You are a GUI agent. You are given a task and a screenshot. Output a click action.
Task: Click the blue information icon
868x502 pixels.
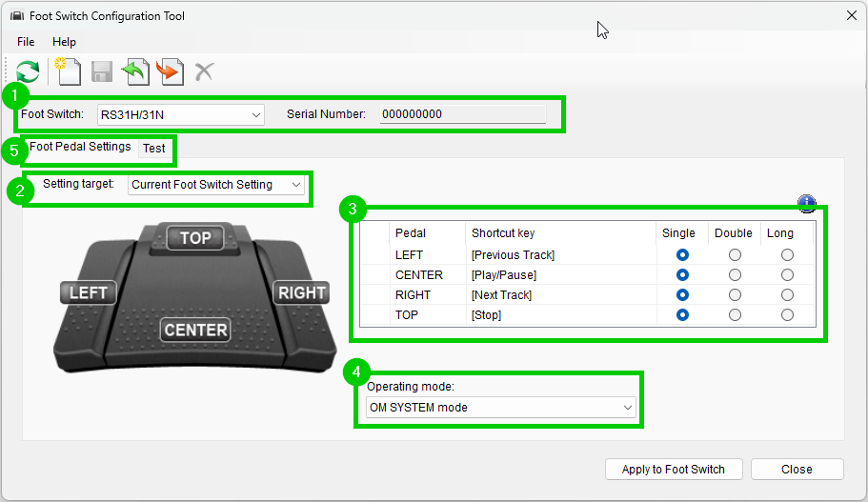(807, 203)
